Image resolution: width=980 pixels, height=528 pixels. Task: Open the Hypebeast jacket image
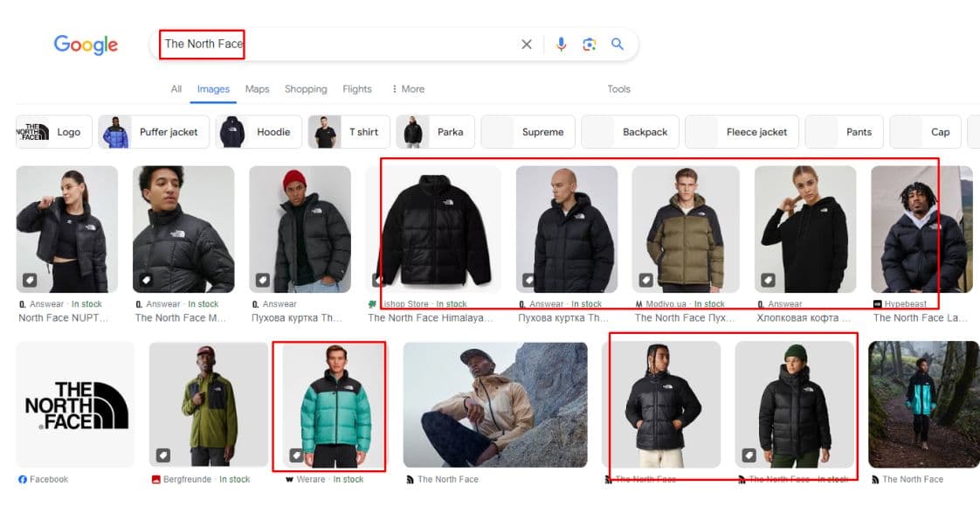tap(921, 229)
